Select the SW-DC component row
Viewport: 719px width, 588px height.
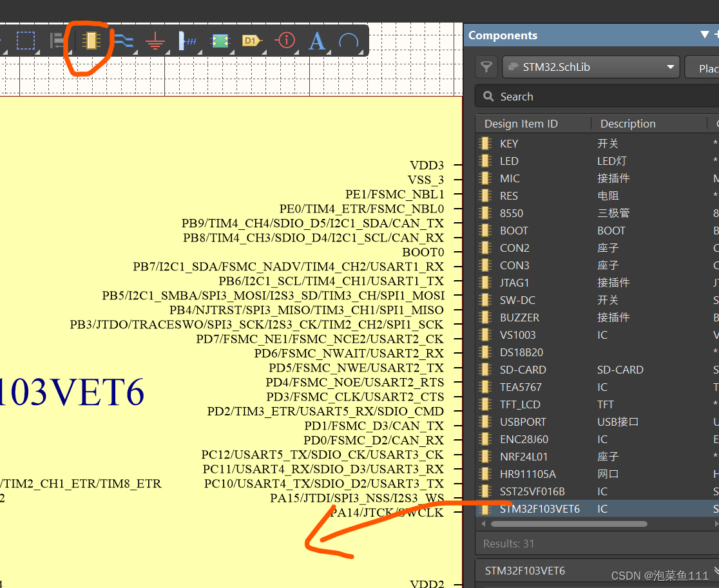[x=597, y=300]
